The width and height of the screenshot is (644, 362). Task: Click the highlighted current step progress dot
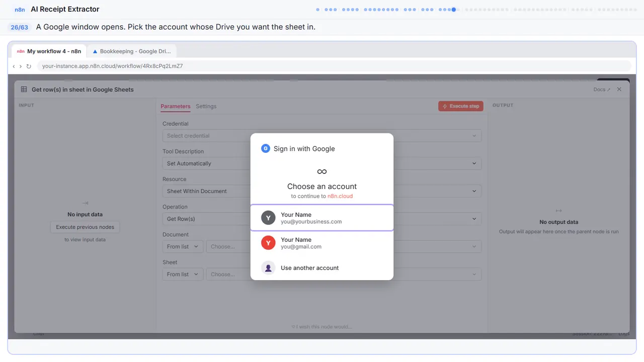tap(454, 9)
